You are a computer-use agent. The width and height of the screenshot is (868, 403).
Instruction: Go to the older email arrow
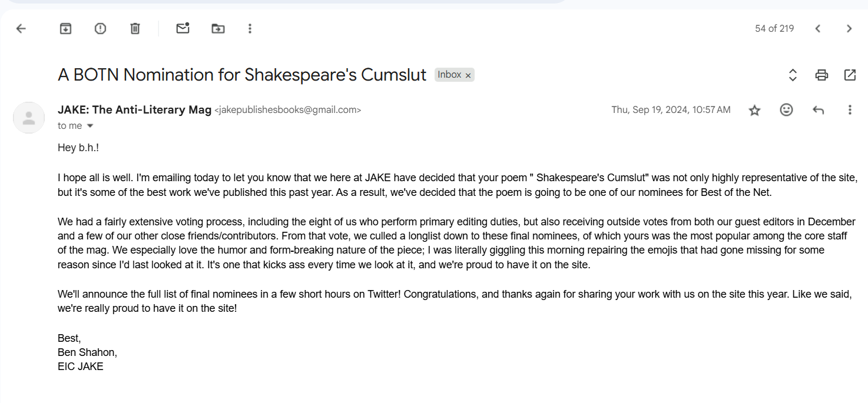(x=849, y=28)
